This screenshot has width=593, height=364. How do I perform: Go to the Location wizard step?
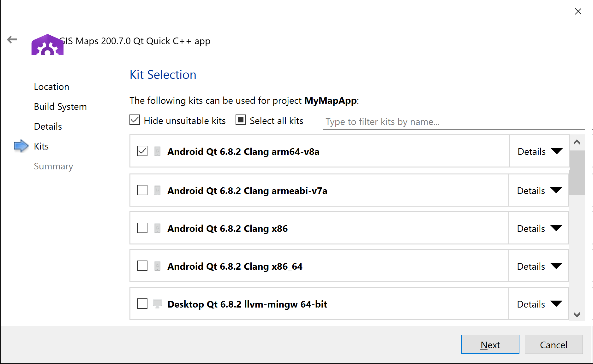[x=51, y=87]
